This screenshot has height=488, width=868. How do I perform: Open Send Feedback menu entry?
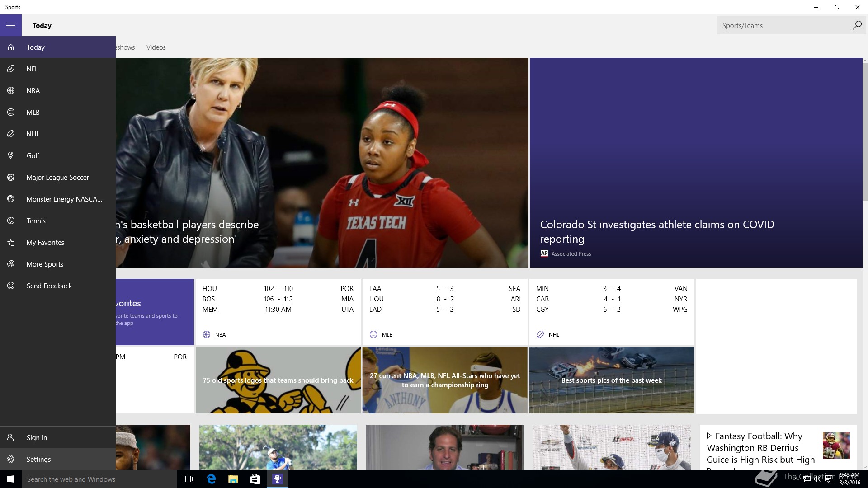pos(58,286)
